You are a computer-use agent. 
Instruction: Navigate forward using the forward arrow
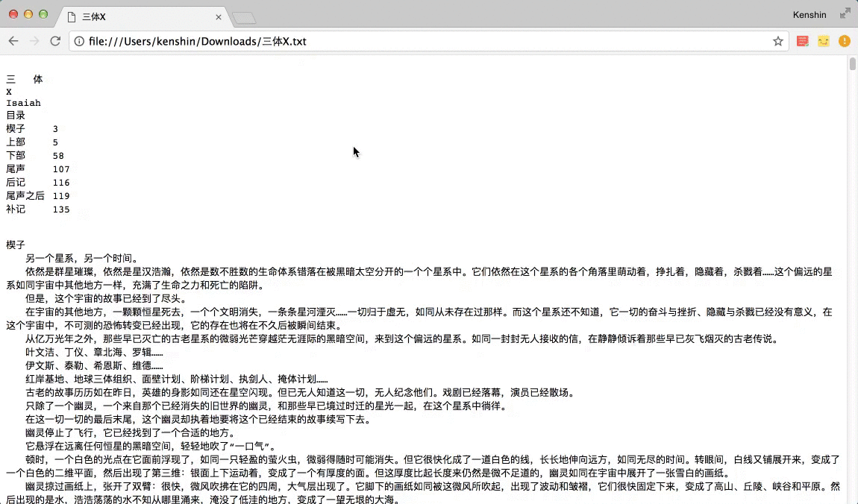[34, 41]
